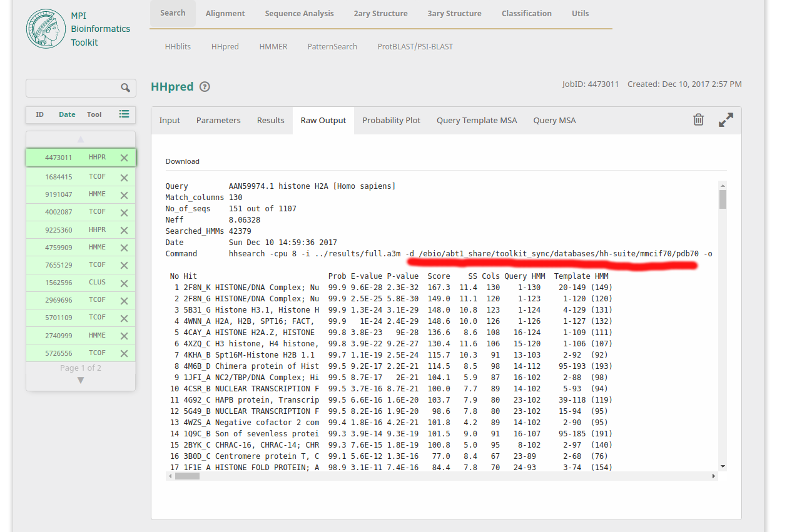This screenshot has height=532, width=792.
Task: Open the HHpred help question-mark icon
Action: click(x=205, y=87)
